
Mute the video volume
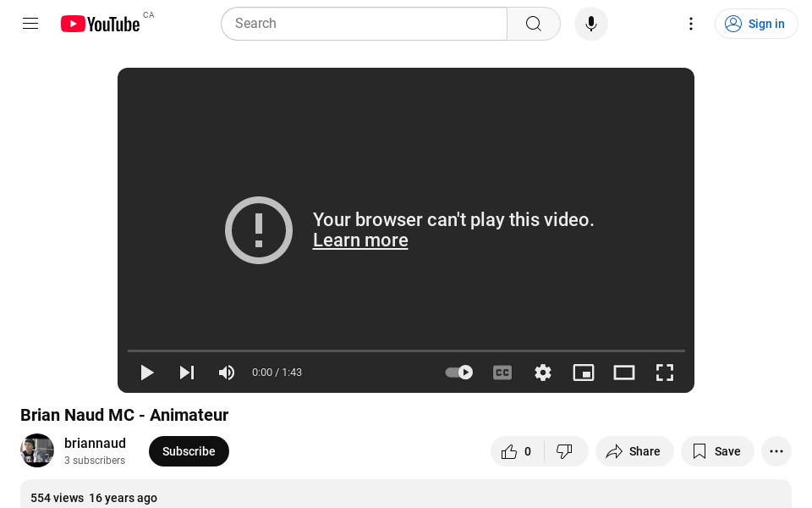227,373
